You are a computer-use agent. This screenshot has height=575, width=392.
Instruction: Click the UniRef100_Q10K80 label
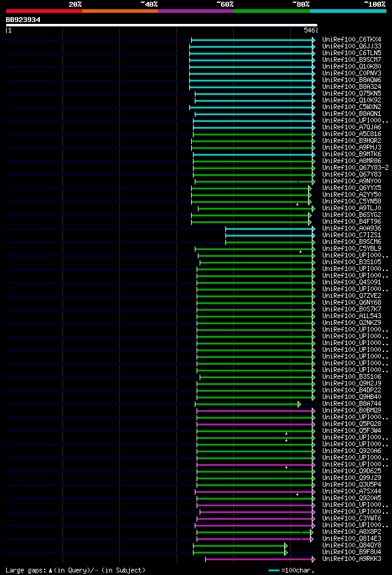352,66
